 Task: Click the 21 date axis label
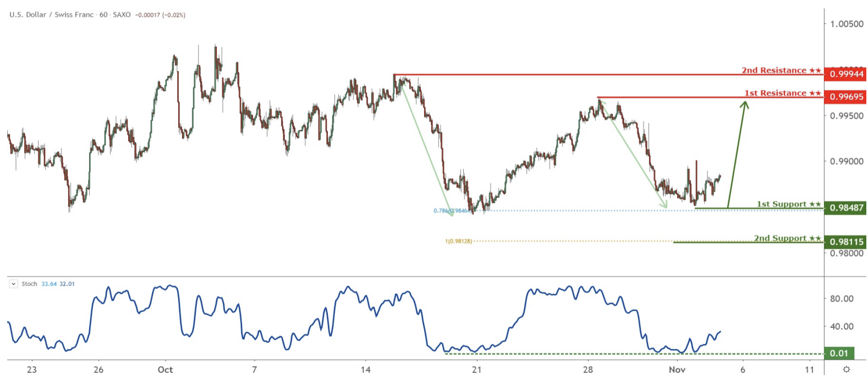(477, 370)
